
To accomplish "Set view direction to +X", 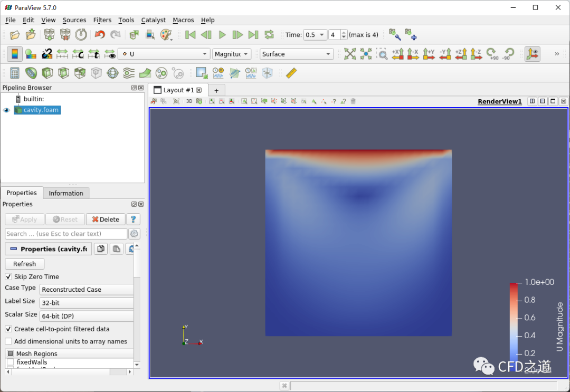I will (397, 54).
